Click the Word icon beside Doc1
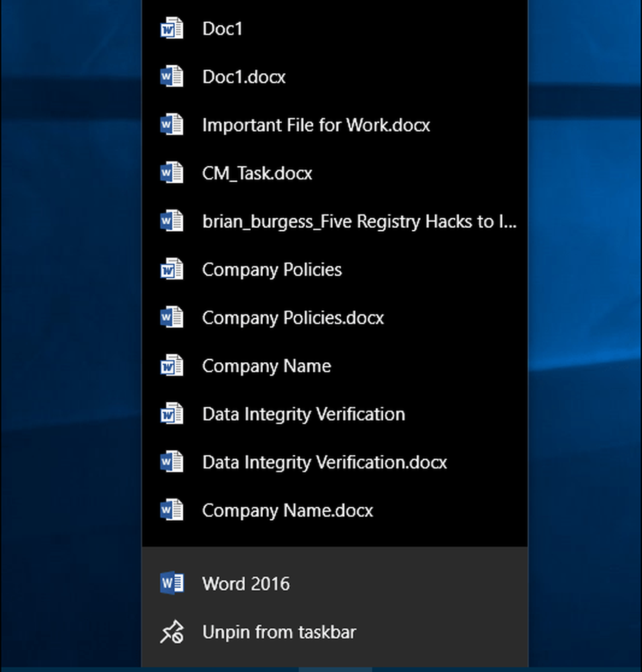 pyautogui.click(x=171, y=28)
